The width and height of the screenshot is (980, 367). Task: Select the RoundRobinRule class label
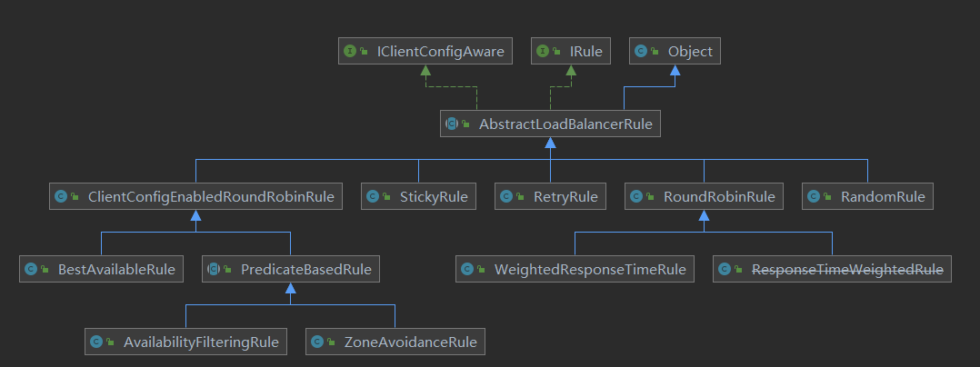click(719, 196)
